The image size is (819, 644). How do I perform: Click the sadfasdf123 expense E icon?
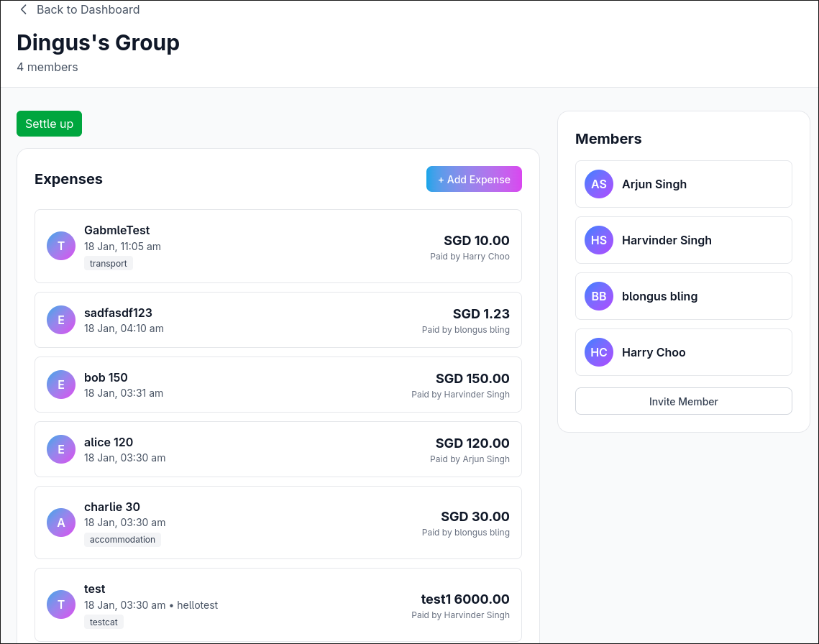click(x=61, y=320)
